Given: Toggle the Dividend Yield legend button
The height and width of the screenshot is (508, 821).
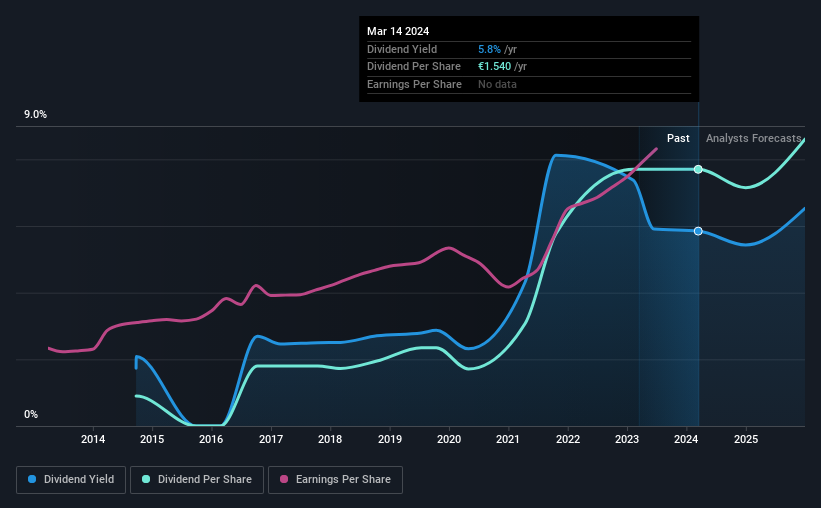Looking at the screenshot, I should click(71, 480).
